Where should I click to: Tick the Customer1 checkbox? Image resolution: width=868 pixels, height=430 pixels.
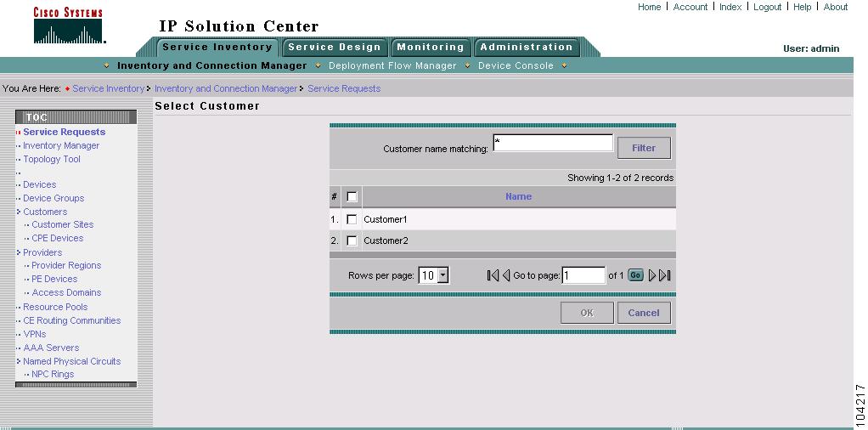click(x=352, y=219)
